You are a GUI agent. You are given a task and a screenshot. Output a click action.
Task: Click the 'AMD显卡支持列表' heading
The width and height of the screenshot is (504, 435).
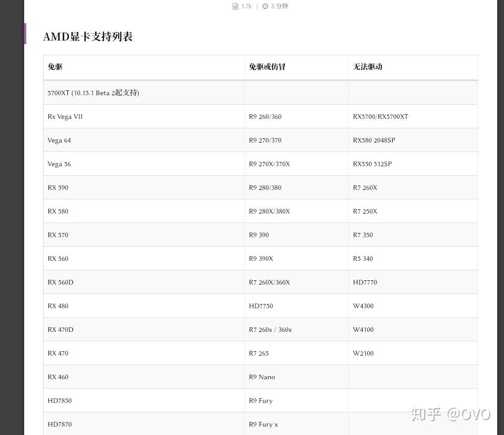[x=88, y=36]
